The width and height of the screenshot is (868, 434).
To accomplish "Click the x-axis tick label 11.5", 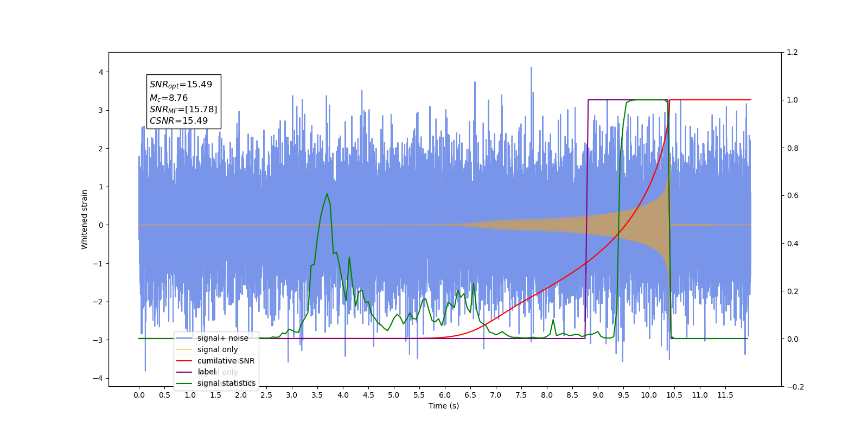I will coord(725,395).
